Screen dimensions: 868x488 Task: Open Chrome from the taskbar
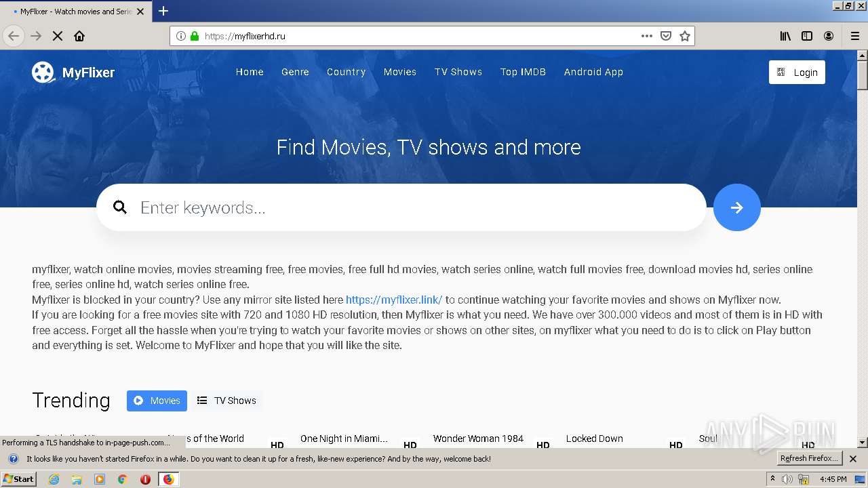(122, 479)
